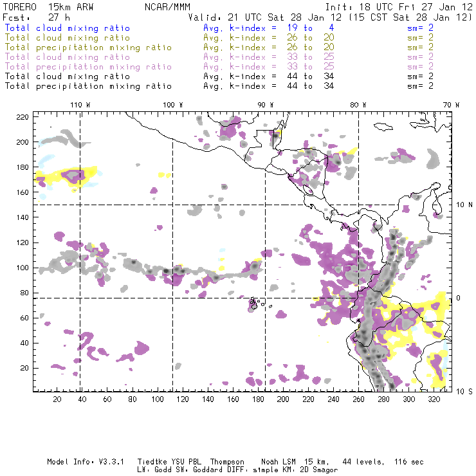Click the bottom axis "240" grid label
The height and width of the screenshot is (476, 476).
pos(333,399)
